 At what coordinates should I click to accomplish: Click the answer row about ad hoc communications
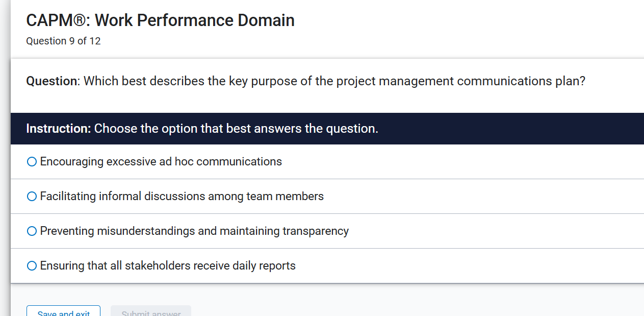161,161
